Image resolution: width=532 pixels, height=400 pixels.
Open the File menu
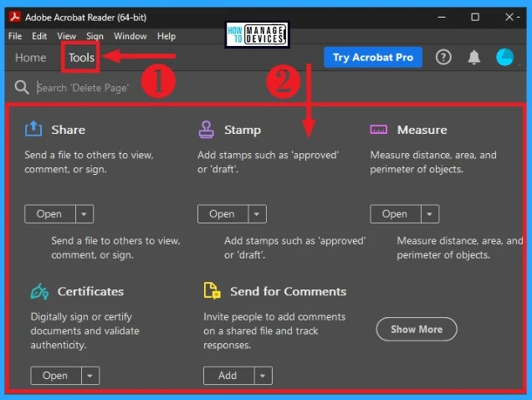pyautogui.click(x=15, y=36)
